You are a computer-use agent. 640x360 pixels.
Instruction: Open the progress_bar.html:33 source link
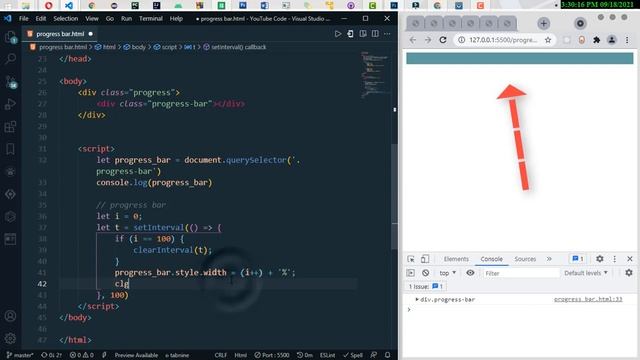588,299
